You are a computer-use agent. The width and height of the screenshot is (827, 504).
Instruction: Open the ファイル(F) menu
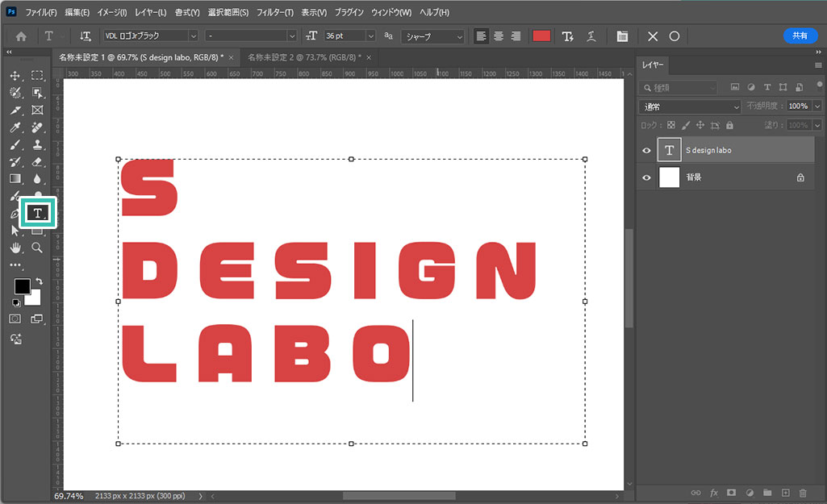[x=40, y=12]
